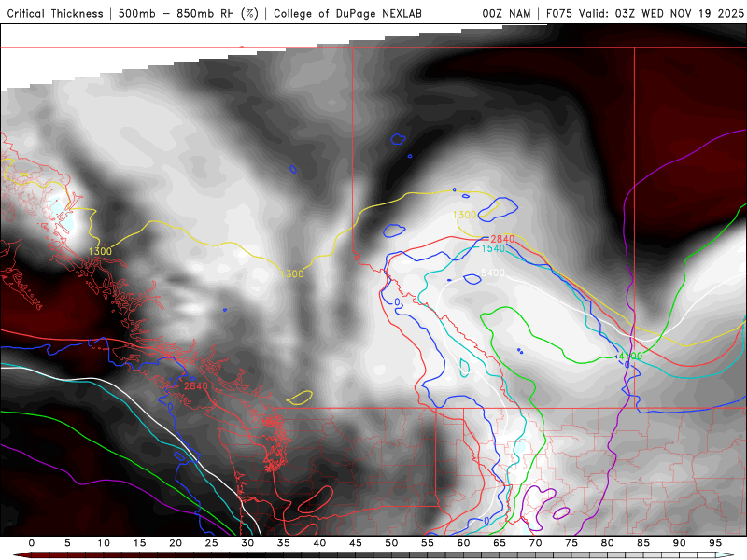Click colorbar tick label "35"
The height and width of the screenshot is (560, 747).
[x=284, y=543]
